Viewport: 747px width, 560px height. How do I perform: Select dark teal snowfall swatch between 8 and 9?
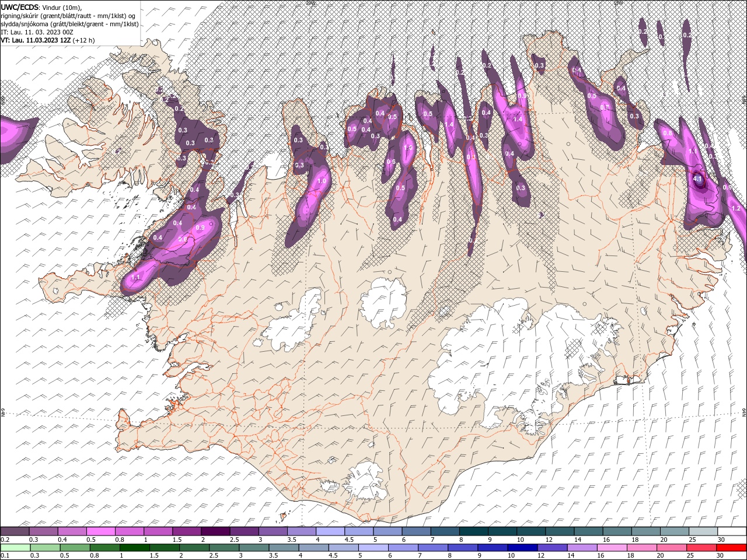tap(474, 531)
